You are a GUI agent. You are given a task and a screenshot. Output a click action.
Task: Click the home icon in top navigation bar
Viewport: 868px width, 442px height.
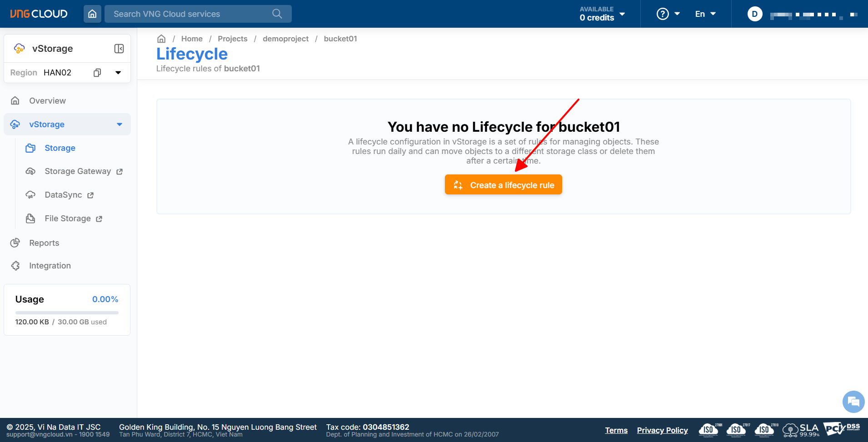coord(92,14)
